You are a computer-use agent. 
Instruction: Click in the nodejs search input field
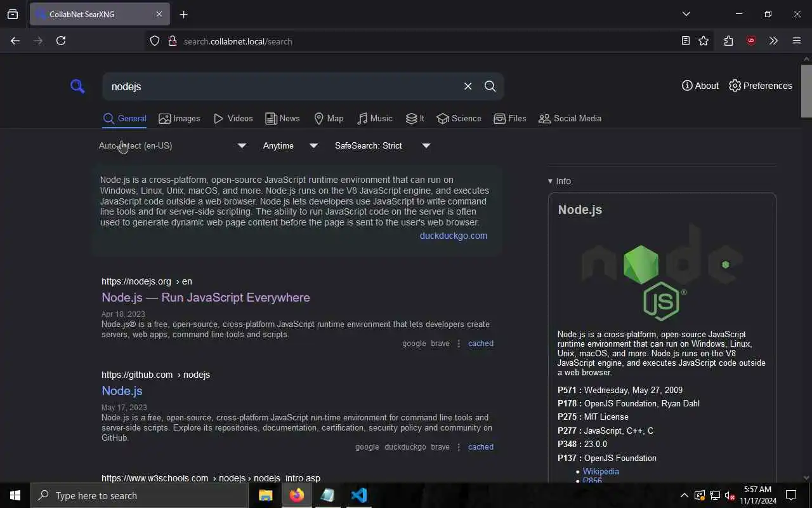[282, 86]
